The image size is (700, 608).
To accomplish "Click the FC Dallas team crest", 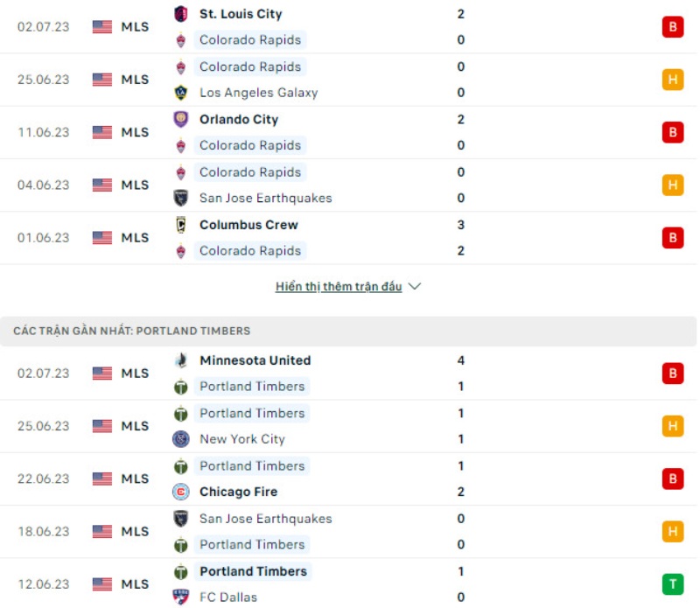I will (181, 598).
